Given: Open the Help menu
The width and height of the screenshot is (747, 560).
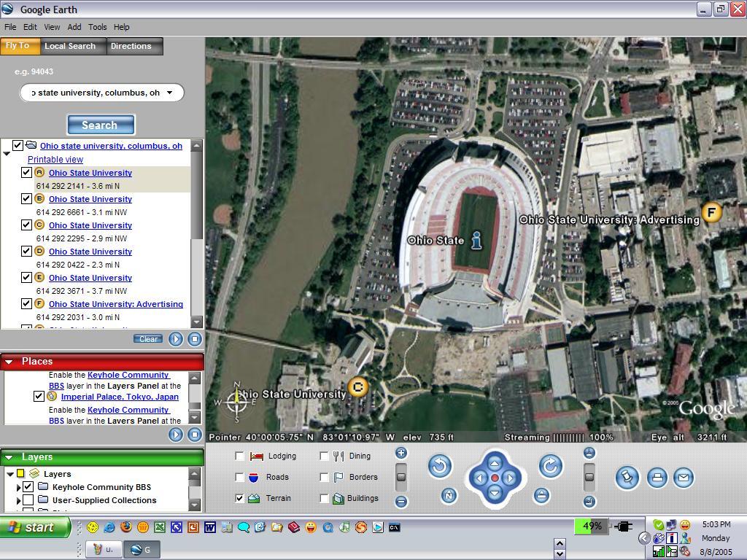Looking at the screenshot, I should 122,27.
